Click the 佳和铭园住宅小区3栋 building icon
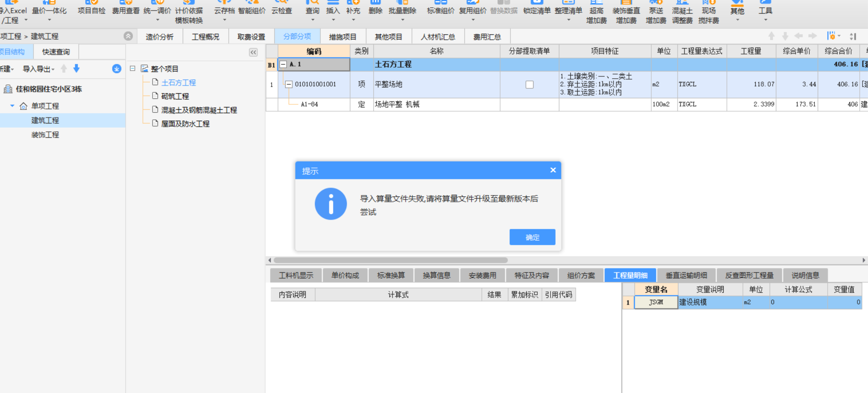This screenshot has width=868, height=393. 8,89
